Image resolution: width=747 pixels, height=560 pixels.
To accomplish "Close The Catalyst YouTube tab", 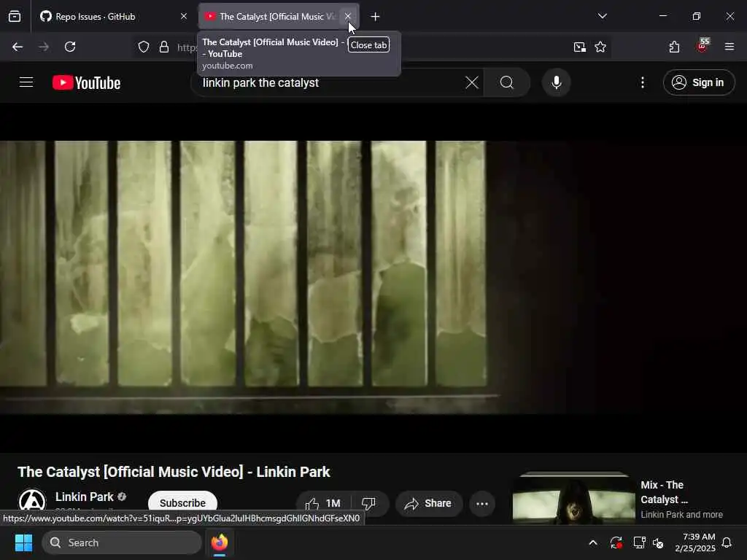I will [348, 17].
